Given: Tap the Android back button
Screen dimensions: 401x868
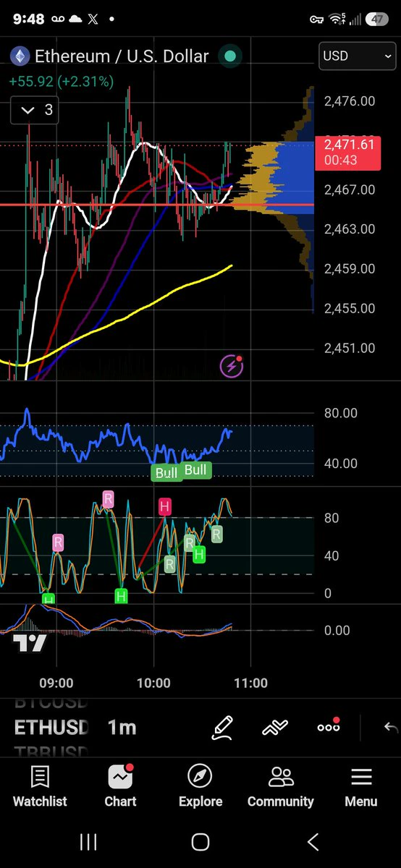Looking at the screenshot, I should pos(313,842).
